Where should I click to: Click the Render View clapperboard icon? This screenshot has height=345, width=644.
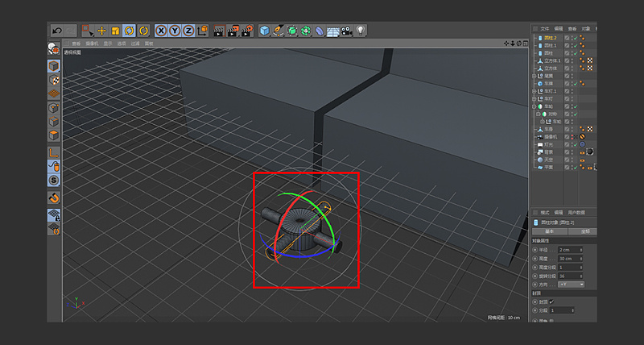pyautogui.click(x=219, y=31)
